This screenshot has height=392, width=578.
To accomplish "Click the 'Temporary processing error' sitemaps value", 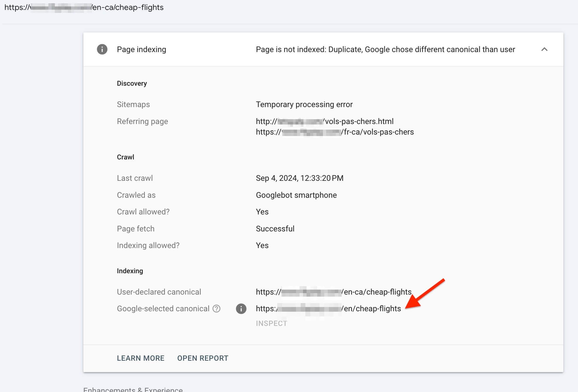I will (304, 104).
